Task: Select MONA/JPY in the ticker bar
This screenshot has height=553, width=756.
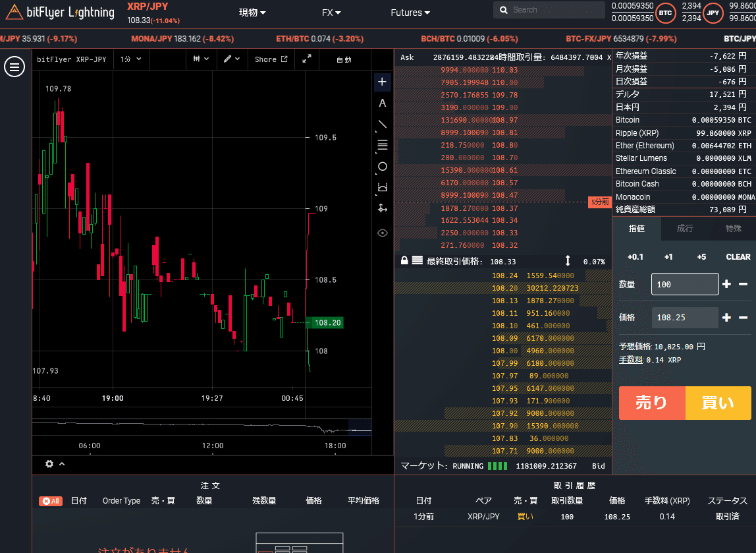Action: pyautogui.click(x=182, y=39)
